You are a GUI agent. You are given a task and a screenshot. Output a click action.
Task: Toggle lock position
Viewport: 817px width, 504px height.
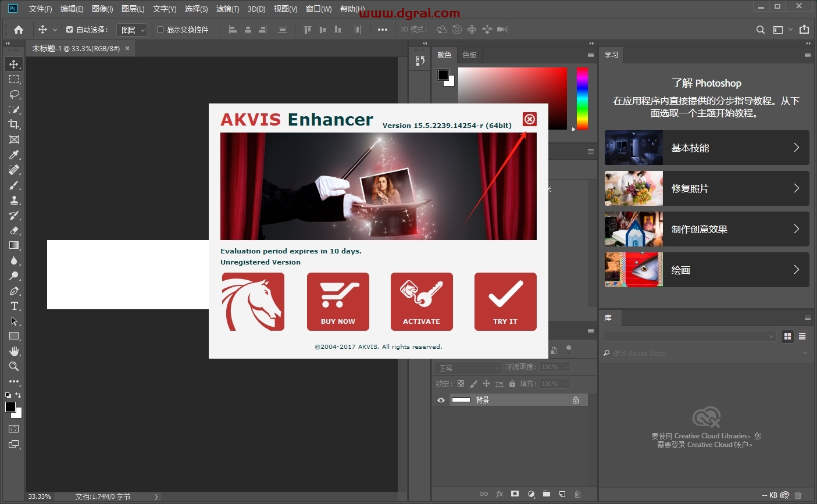tap(486, 384)
